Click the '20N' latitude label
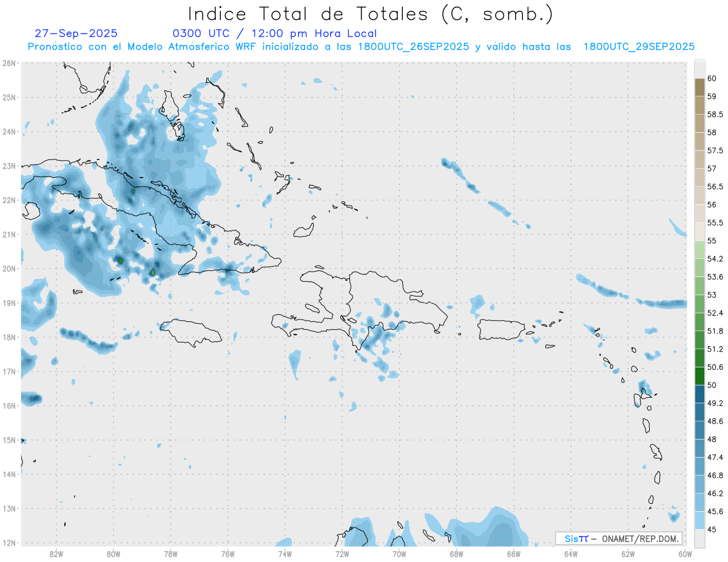728x562 pixels. click(9, 269)
